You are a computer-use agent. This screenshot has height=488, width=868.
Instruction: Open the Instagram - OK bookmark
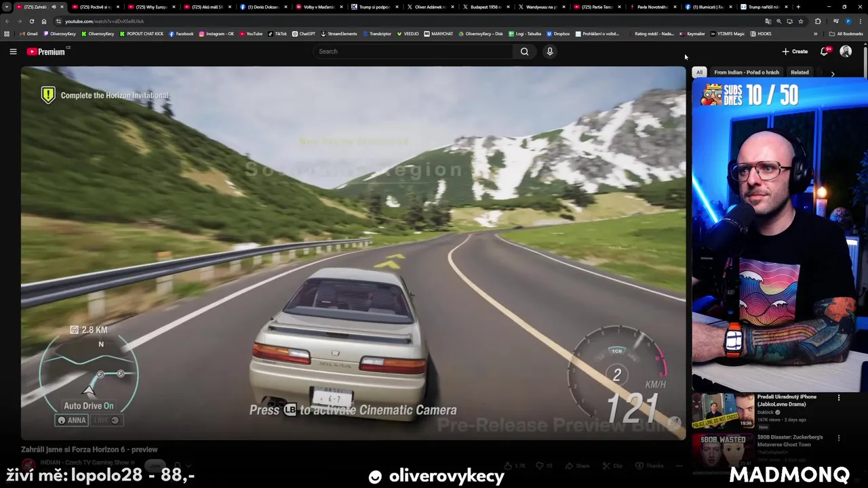[x=216, y=34]
